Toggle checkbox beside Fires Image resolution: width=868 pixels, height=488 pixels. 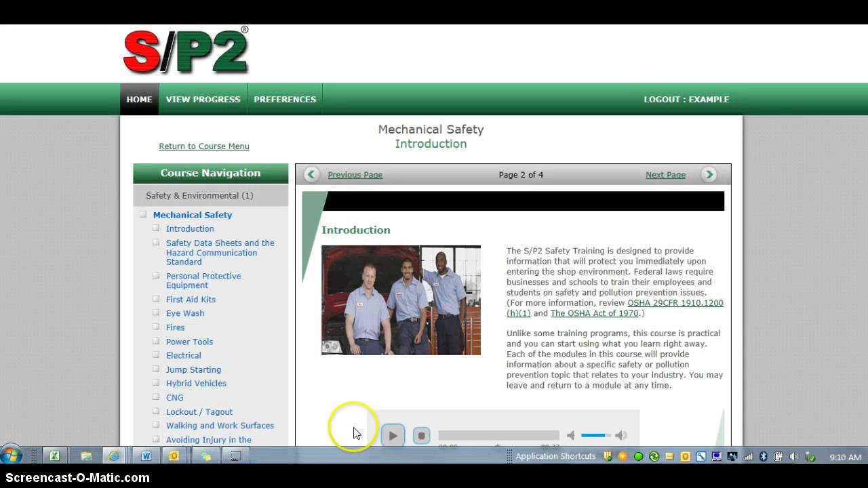point(156,327)
